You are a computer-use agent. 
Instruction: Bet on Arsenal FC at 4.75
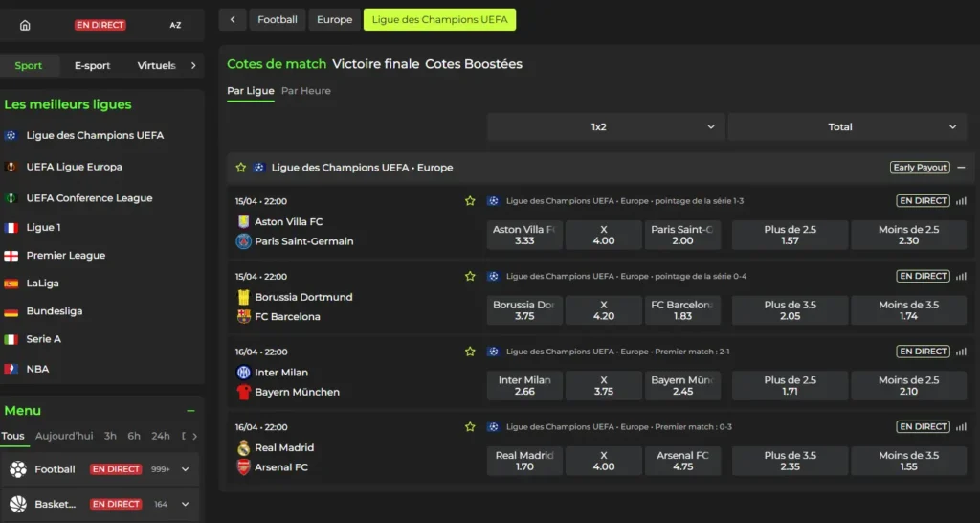pos(682,461)
